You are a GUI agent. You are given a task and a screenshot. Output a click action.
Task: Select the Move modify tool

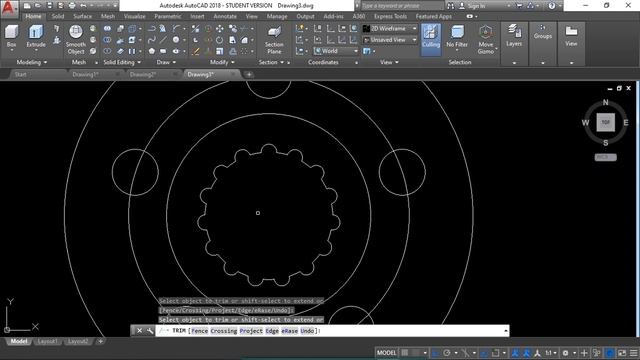click(x=220, y=29)
